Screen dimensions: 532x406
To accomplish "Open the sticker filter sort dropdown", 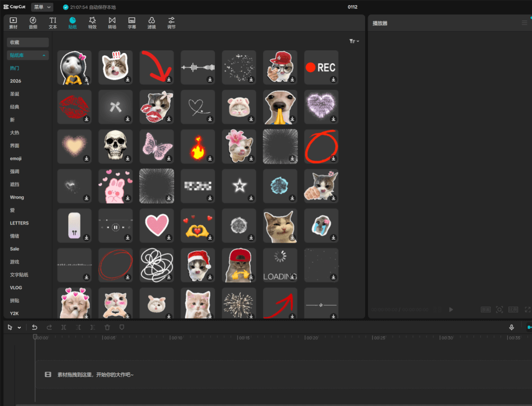I will (354, 41).
